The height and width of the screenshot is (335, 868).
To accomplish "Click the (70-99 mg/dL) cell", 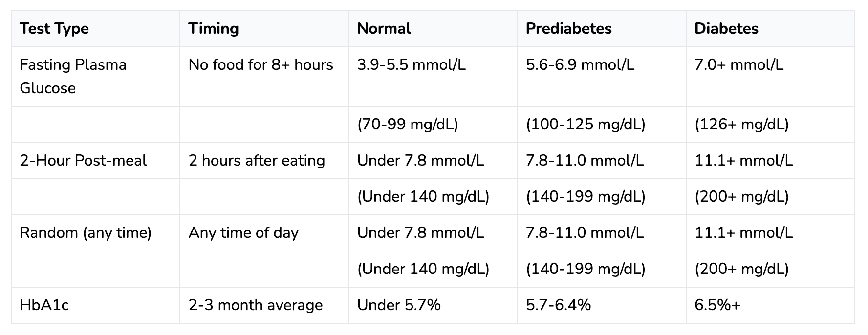I will pyautogui.click(x=408, y=125).
